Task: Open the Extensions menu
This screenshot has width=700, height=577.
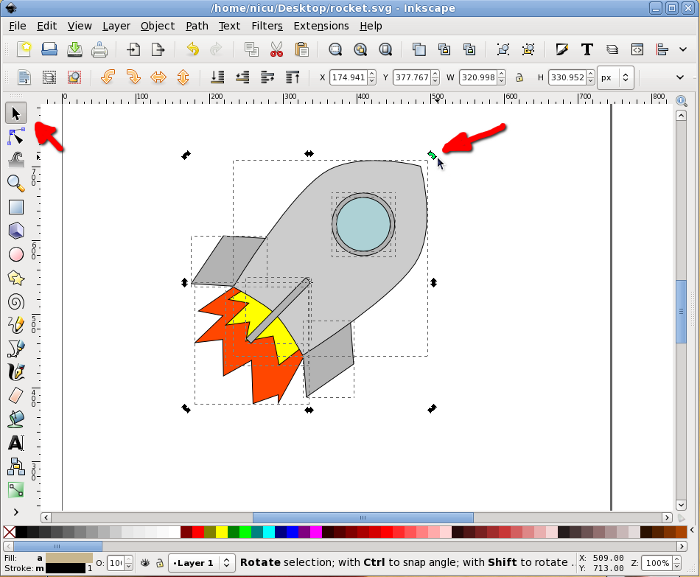Action: point(321,26)
